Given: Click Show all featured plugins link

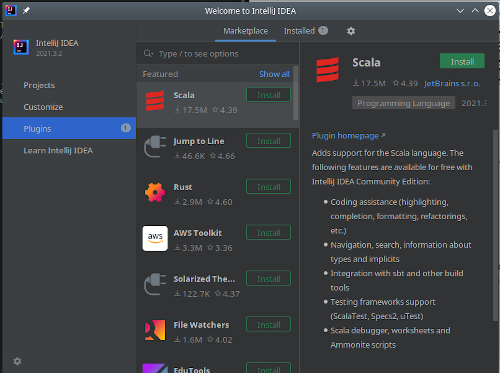Looking at the screenshot, I should pyautogui.click(x=274, y=74).
